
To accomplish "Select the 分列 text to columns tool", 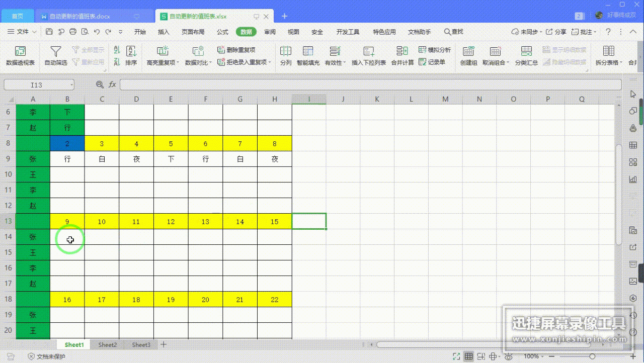I will 286,56.
